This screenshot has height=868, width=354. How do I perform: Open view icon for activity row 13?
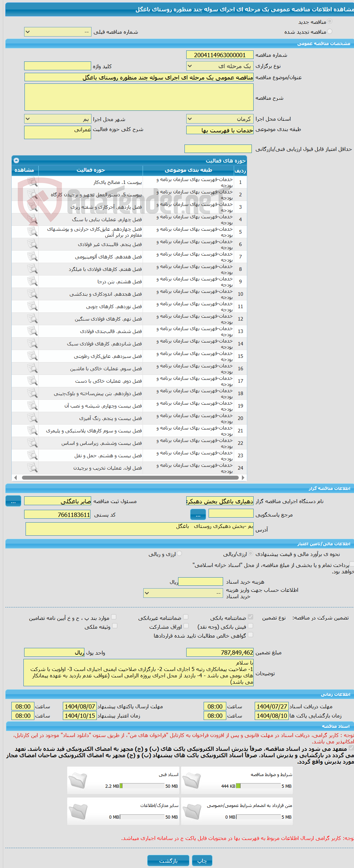point(32,331)
